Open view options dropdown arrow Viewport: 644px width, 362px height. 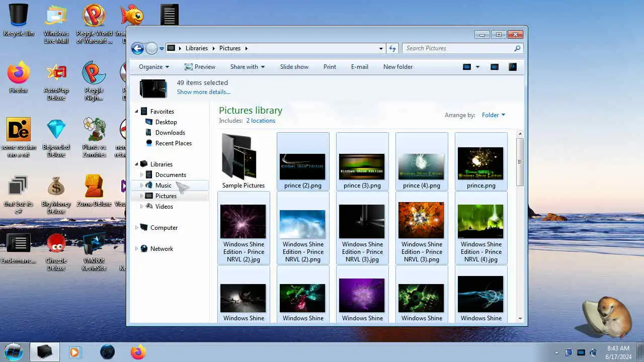point(477,67)
